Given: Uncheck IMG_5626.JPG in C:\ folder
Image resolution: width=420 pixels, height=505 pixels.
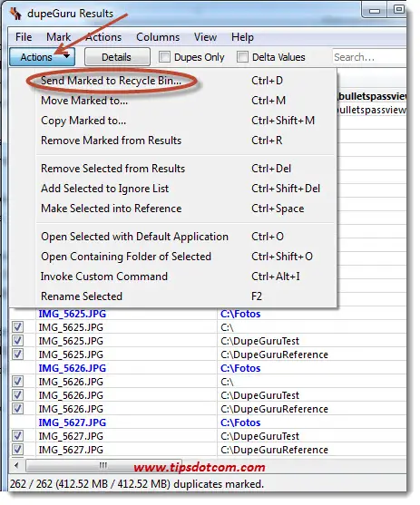Looking at the screenshot, I should (18, 382).
